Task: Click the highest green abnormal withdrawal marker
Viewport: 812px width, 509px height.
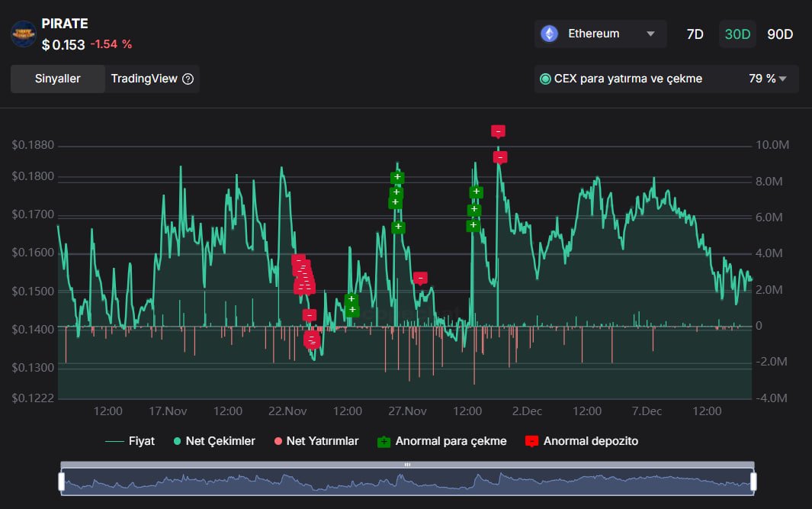Action: point(397,177)
